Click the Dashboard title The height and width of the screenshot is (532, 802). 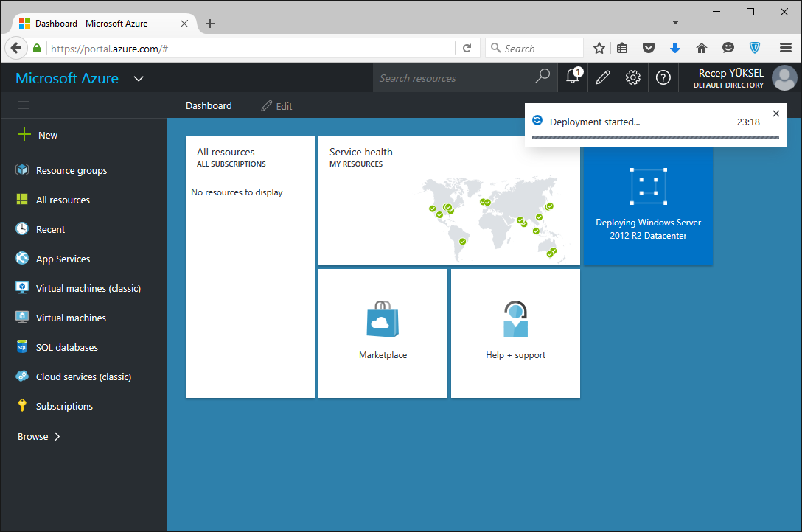209,106
